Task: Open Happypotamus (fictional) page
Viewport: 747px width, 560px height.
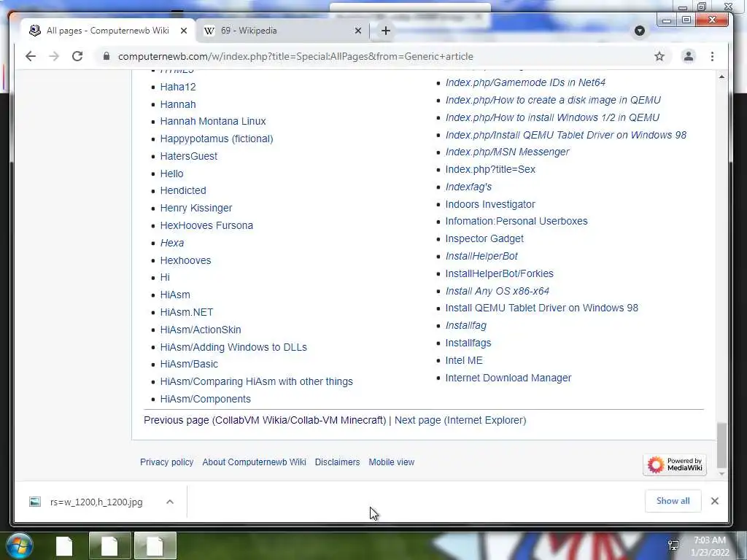Action: click(x=217, y=139)
